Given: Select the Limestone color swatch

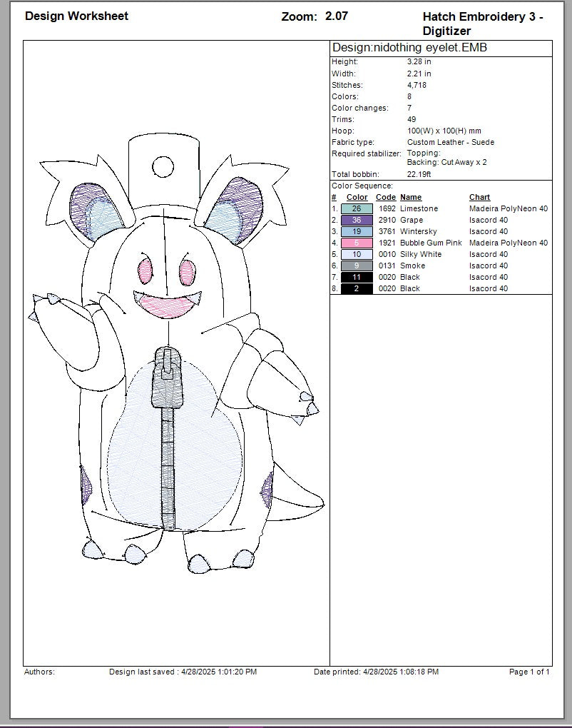Looking at the screenshot, I should [x=357, y=208].
